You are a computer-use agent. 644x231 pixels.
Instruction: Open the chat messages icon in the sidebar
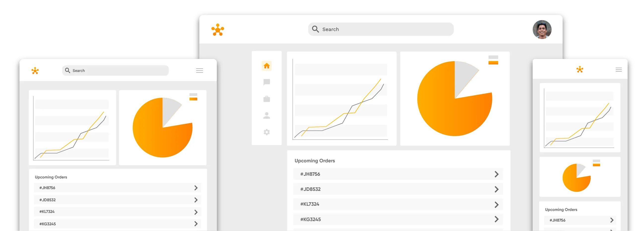[266, 82]
